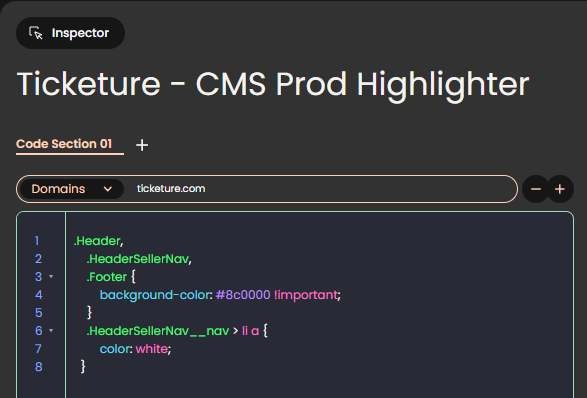The image size is (587, 398).
Task: Click the Domains dropdown chevron
Action: click(108, 189)
